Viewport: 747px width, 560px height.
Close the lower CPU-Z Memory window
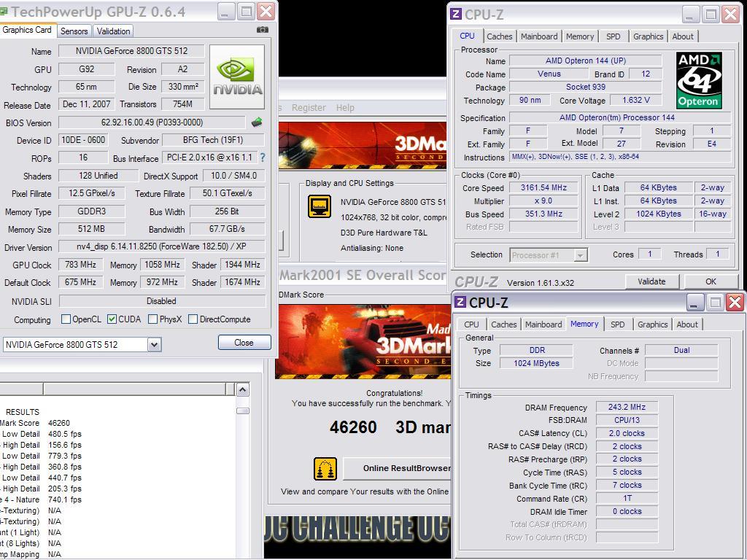tap(735, 302)
